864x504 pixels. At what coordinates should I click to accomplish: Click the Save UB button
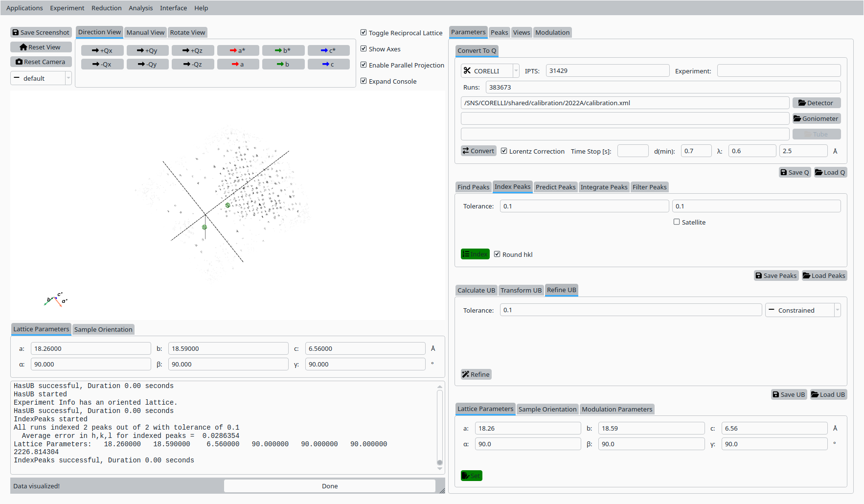[789, 394]
